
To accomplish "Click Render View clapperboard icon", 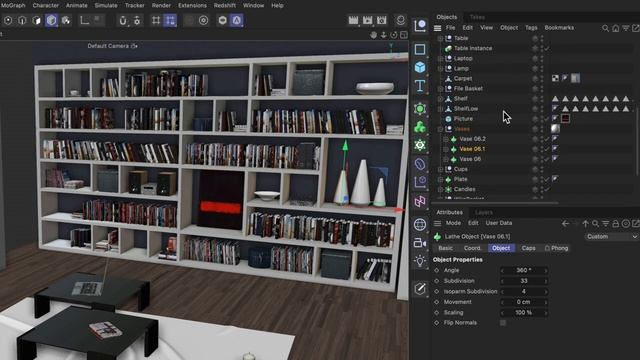I will click(353, 20).
